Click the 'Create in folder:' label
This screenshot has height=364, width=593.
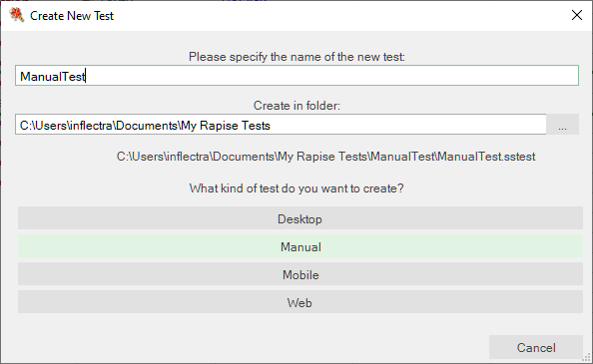296,106
